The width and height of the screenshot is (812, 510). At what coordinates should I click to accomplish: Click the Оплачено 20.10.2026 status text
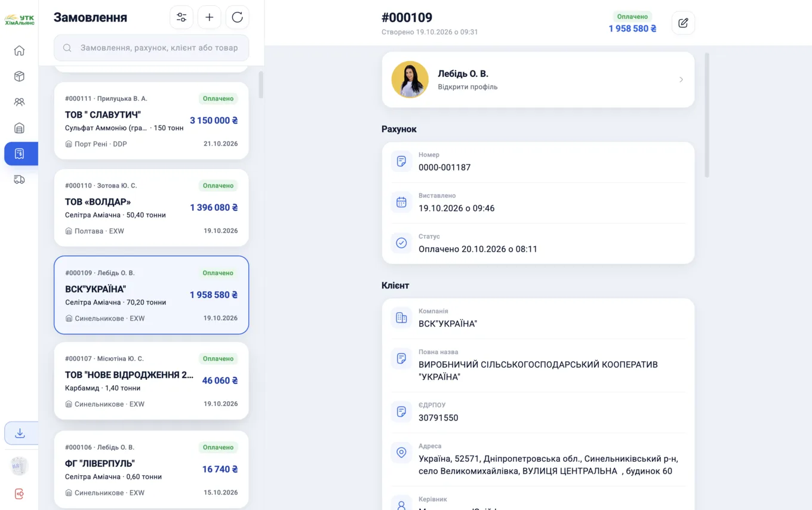coord(478,249)
